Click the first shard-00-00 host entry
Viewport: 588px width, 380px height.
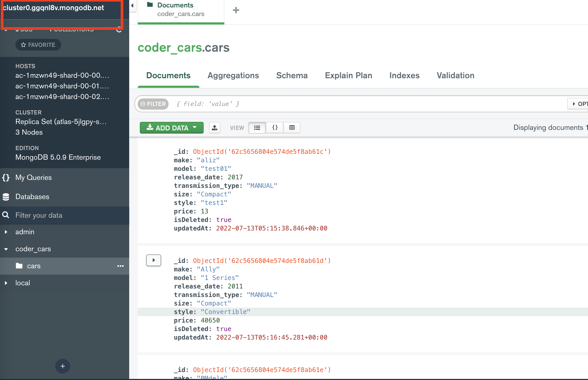(62, 75)
